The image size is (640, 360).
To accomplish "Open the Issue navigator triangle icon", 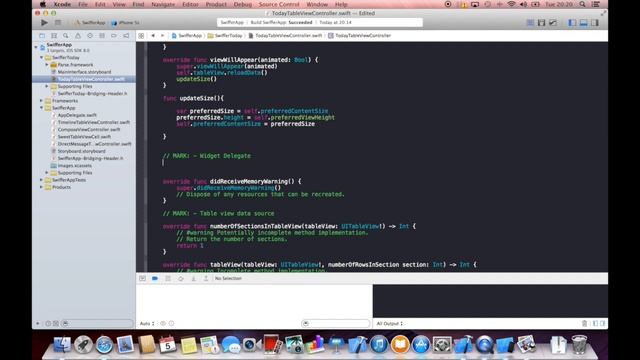I will click(78, 36).
